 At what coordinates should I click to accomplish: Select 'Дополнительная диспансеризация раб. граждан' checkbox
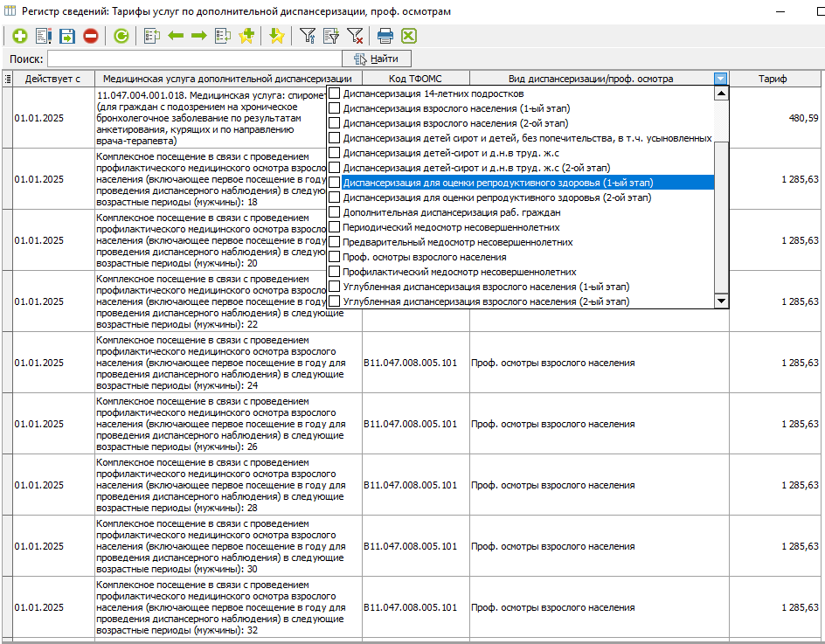click(334, 212)
